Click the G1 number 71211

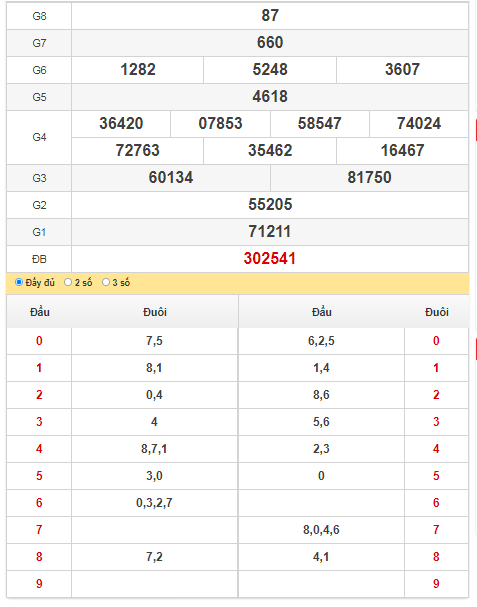coord(270,231)
